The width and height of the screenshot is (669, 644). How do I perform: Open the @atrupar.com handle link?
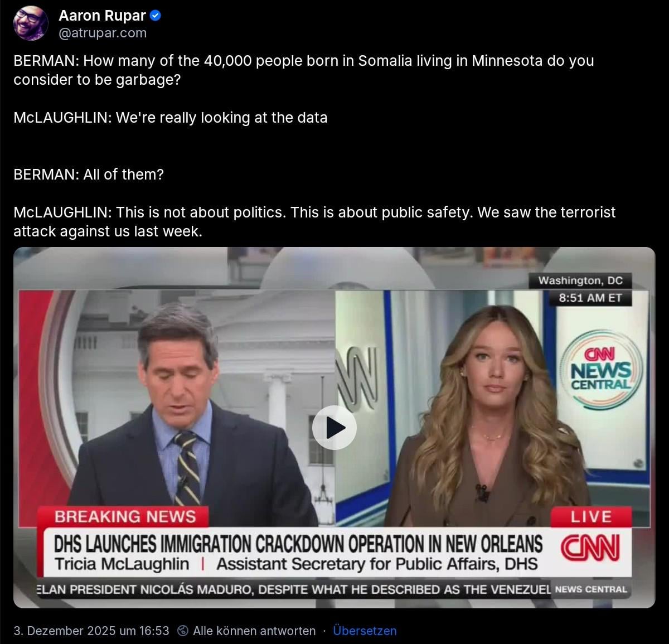pyautogui.click(x=103, y=33)
